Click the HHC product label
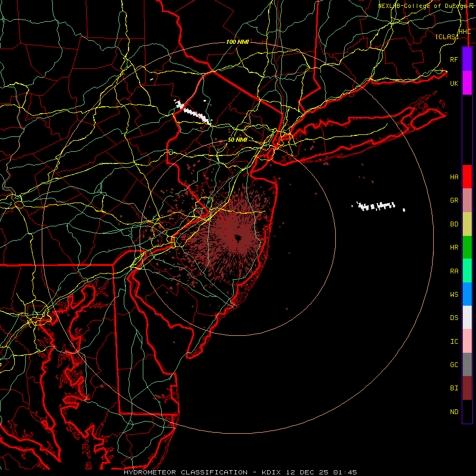This screenshot has width=476, height=476. click(x=464, y=32)
